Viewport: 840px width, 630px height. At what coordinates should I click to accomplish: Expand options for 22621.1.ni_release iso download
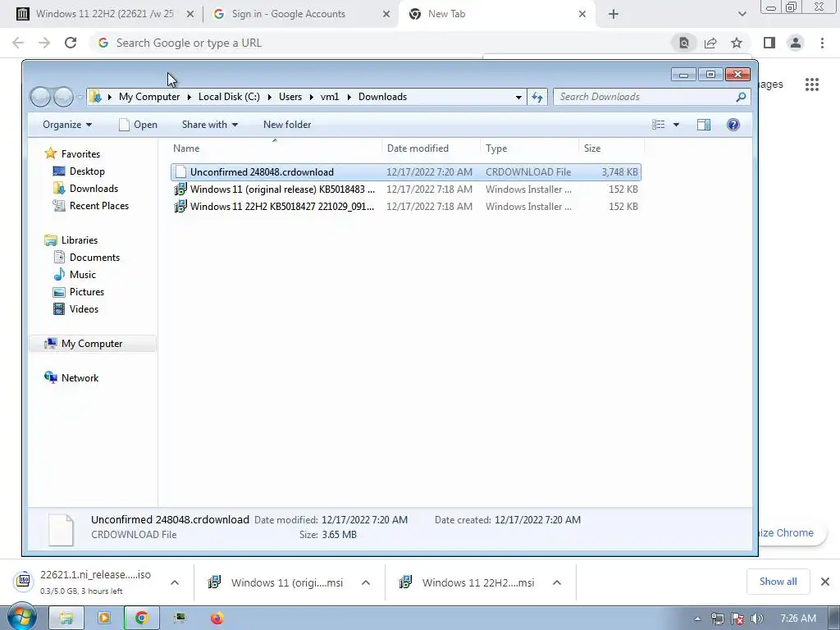pyautogui.click(x=175, y=582)
